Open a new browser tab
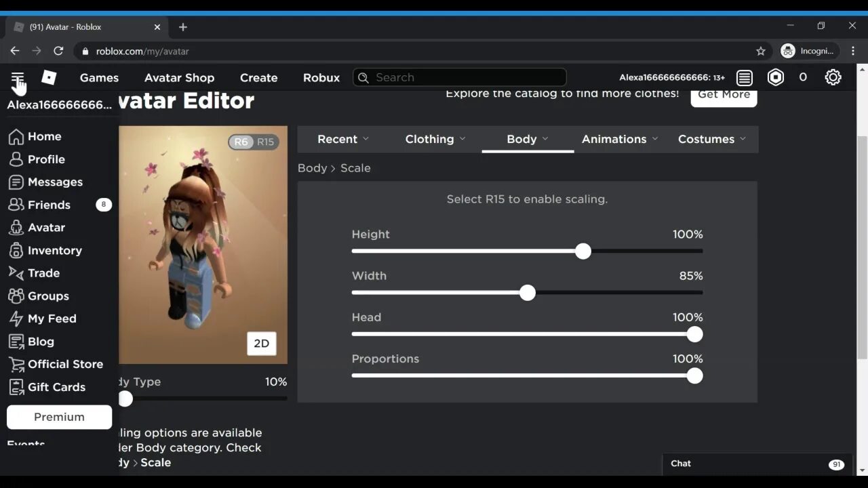 click(183, 27)
